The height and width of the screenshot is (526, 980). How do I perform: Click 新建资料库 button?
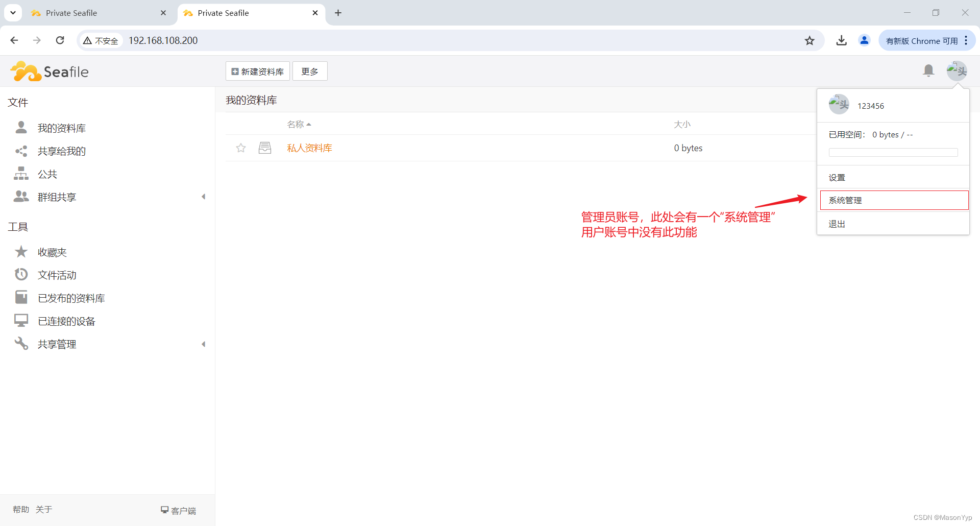pyautogui.click(x=258, y=71)
